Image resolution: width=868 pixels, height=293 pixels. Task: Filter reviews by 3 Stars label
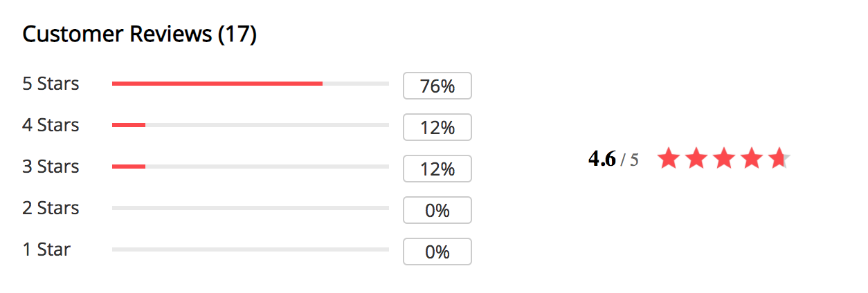(51, 167)
